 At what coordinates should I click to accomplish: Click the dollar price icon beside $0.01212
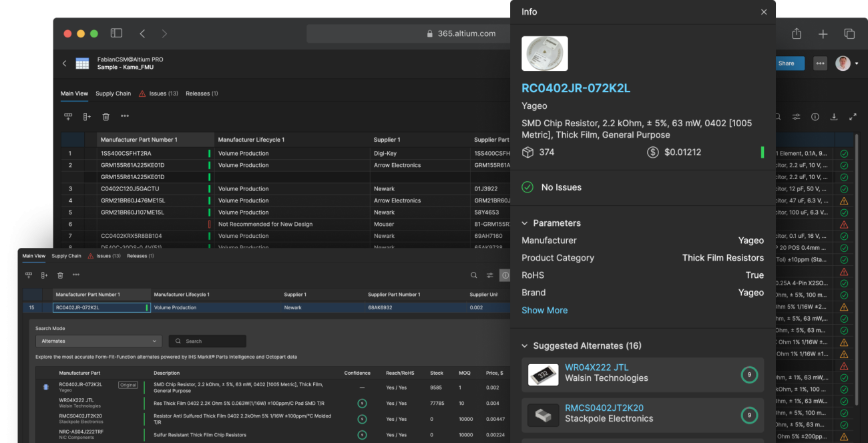[x=653, y=152]
